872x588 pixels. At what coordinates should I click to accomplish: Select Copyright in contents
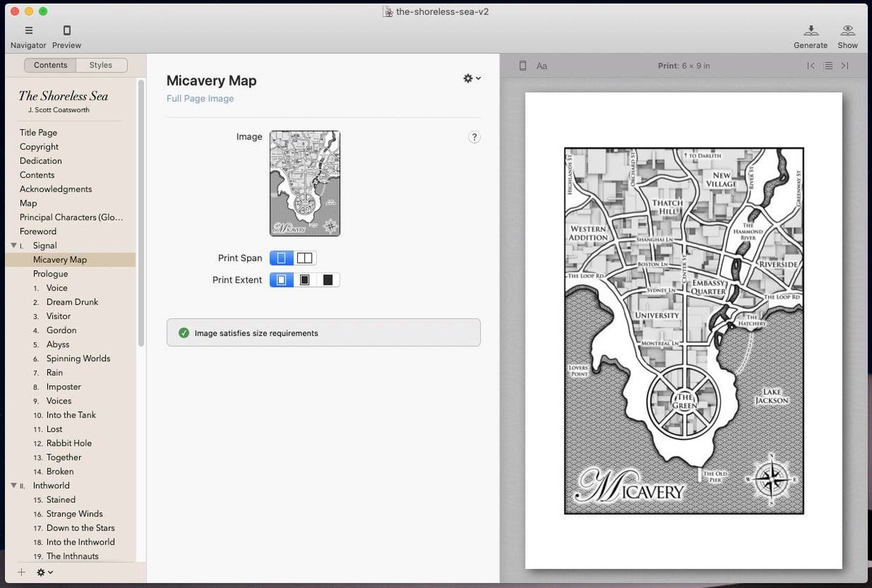click(x=39, y=147)
